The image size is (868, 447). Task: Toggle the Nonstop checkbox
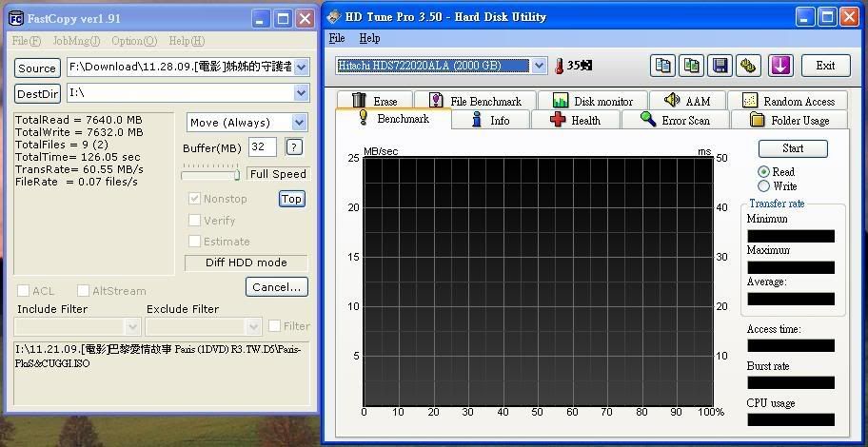[194, 199]
